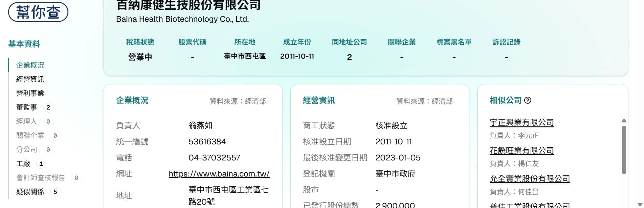Click the 商工狀態 value 核准設立
The height and width of the screenshot is (208, 644).
(391, 126)
